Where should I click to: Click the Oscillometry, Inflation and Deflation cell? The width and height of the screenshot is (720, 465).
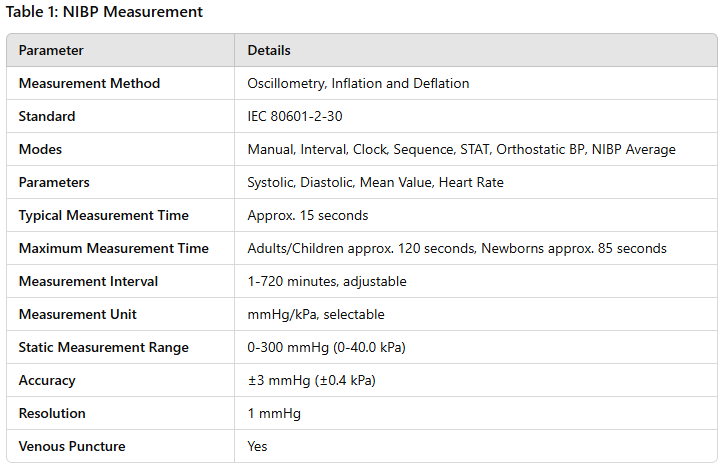tap(358, 83)
